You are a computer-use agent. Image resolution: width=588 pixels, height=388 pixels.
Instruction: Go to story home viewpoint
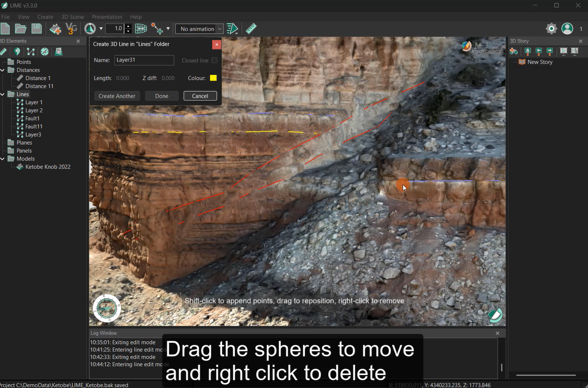pos(527,51)
